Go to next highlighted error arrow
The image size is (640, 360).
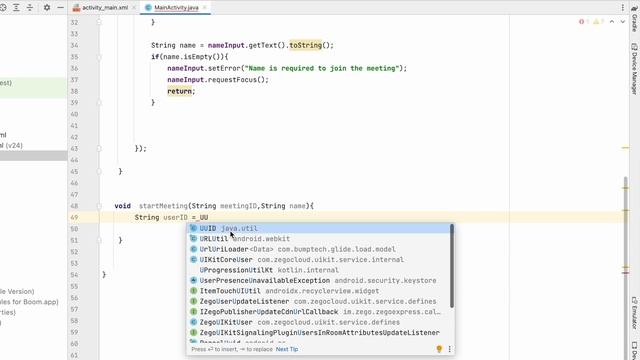tap(622, 22)
